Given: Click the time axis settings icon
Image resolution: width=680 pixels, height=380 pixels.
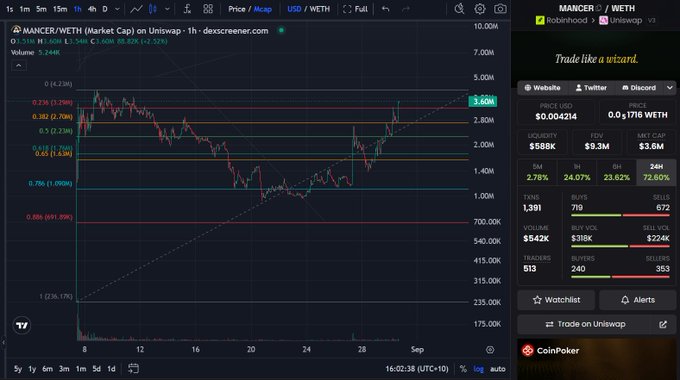Looking at the screenshot, I should (x=490, y=350).
